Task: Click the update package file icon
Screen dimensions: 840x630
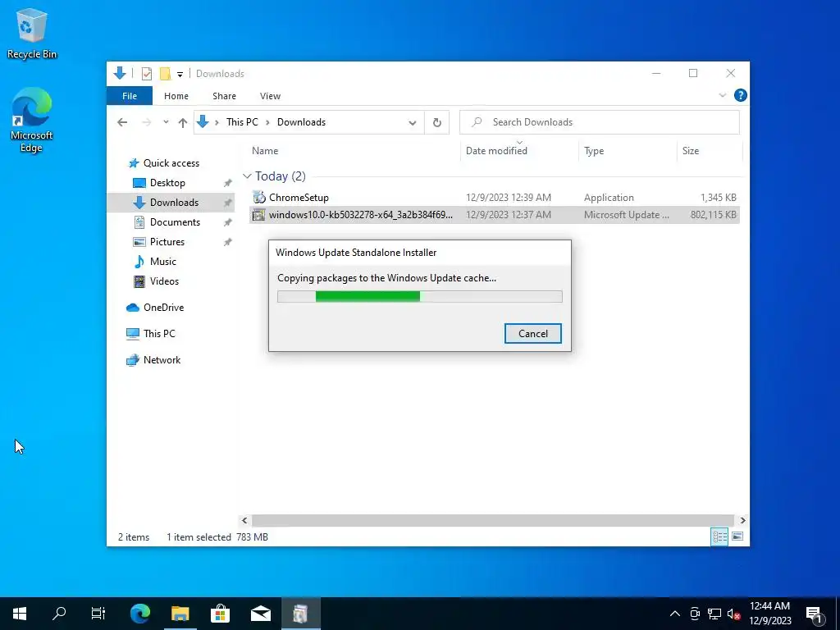Action: (258, 215)
